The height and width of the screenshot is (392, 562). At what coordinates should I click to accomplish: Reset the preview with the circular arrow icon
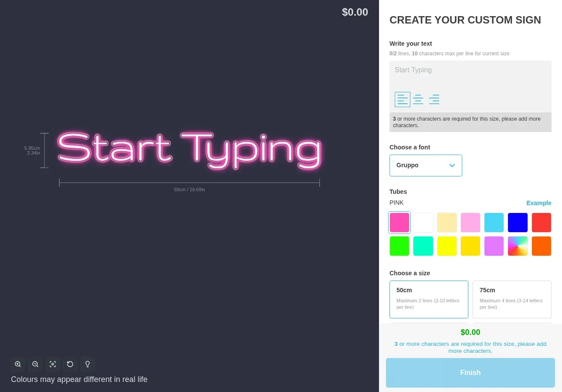(x=70, y=364)
